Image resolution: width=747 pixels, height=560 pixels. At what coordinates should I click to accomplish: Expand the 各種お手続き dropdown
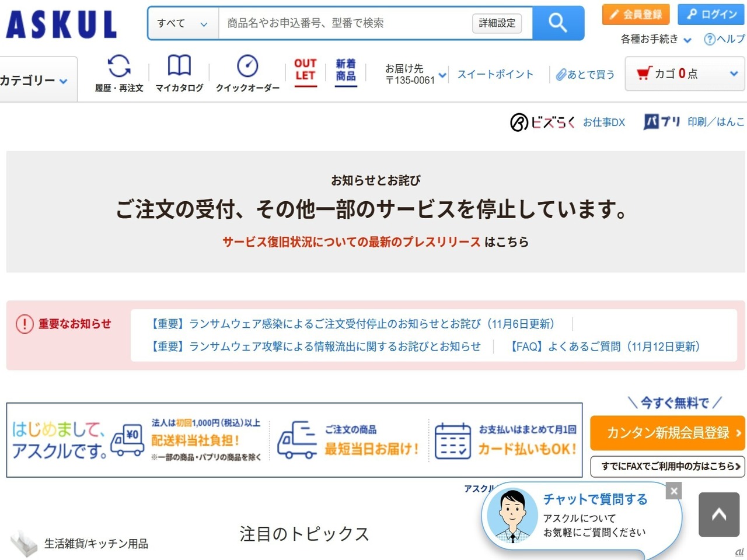(x=656, y=39)
